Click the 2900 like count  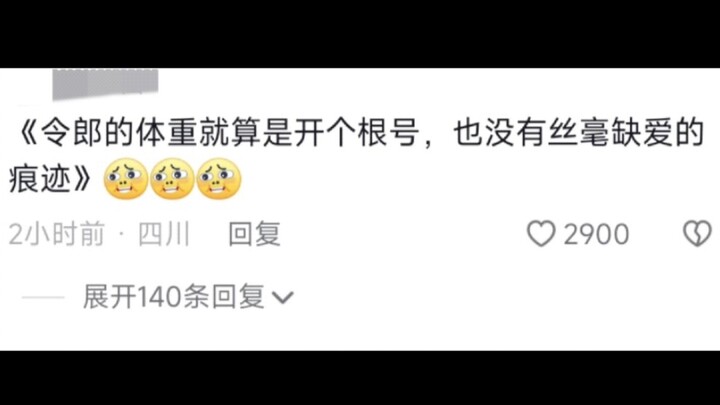point(596,234)
